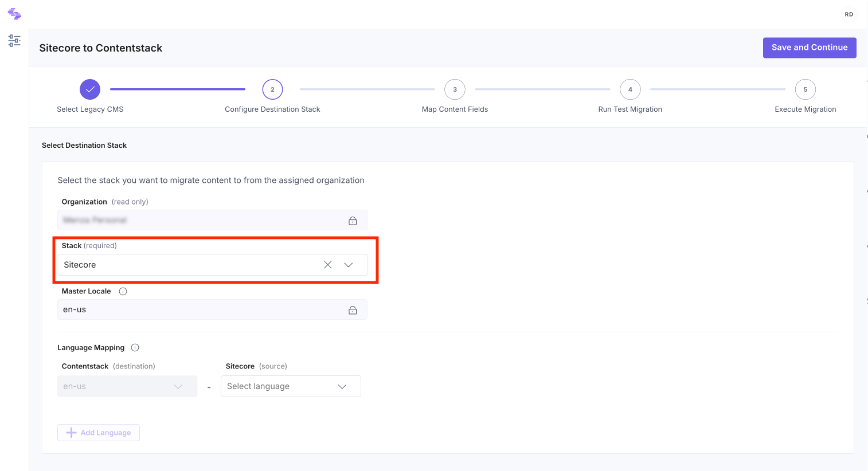The width and height of the screenshot is (868, 471).
Task: Click the Execute Migration step label
Action: point(805,109)
